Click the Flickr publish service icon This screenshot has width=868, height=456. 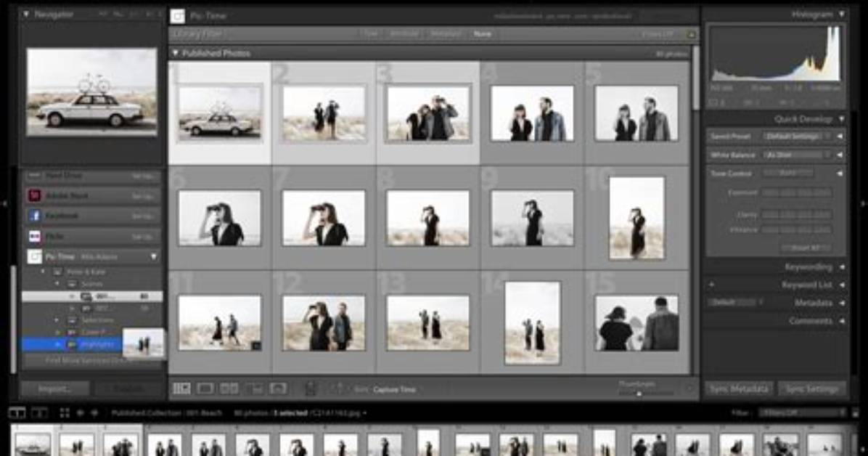coord(34,237)
